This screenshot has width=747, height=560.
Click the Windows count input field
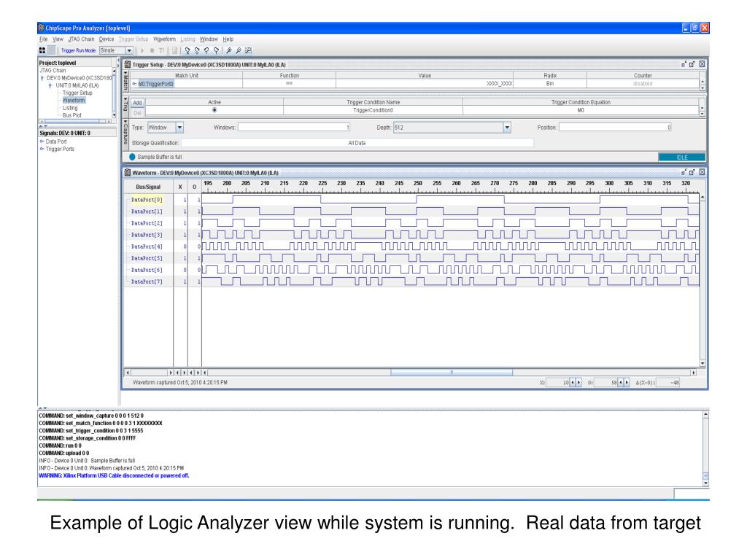click(294, 127)
